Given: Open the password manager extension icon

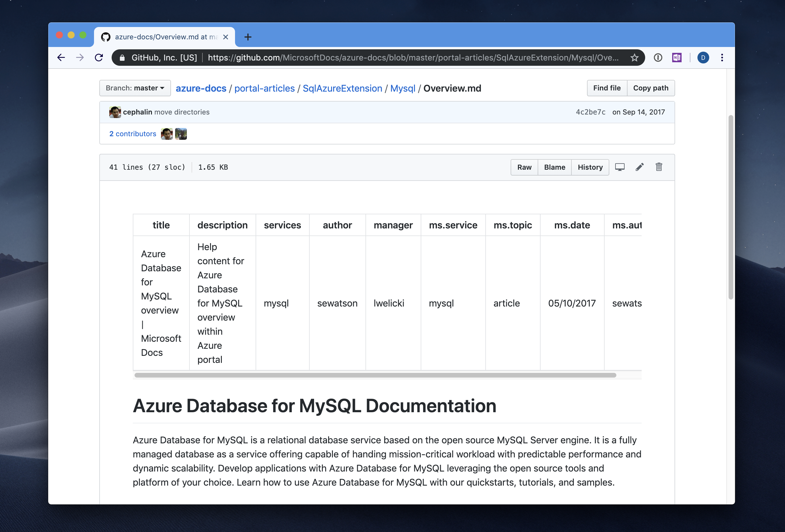Looking at the screenshot, I should coord(658,57).
